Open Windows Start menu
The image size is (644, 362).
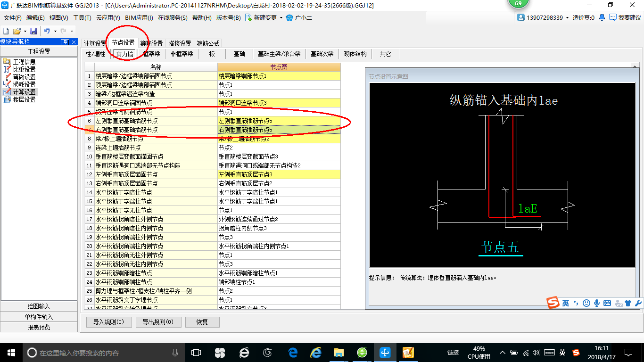click(x=11, y=352)
